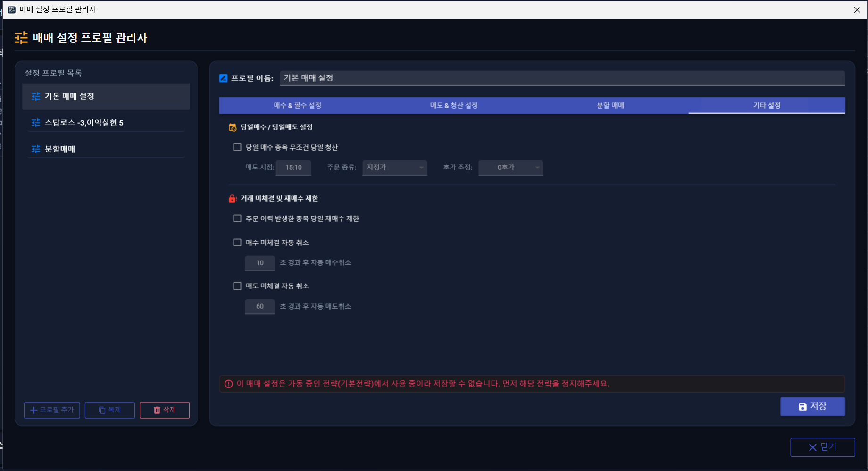This screenshot has width=868, height=471.
Task: Check 매도 미체결 자동 취소 option
Action: [x=237, y=286]
